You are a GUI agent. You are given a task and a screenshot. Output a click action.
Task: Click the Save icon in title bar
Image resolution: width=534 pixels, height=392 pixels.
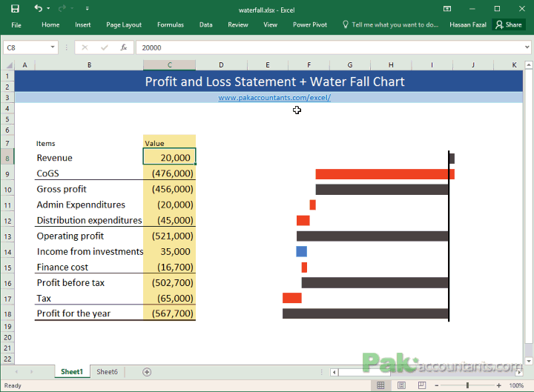tap(15, 9)
